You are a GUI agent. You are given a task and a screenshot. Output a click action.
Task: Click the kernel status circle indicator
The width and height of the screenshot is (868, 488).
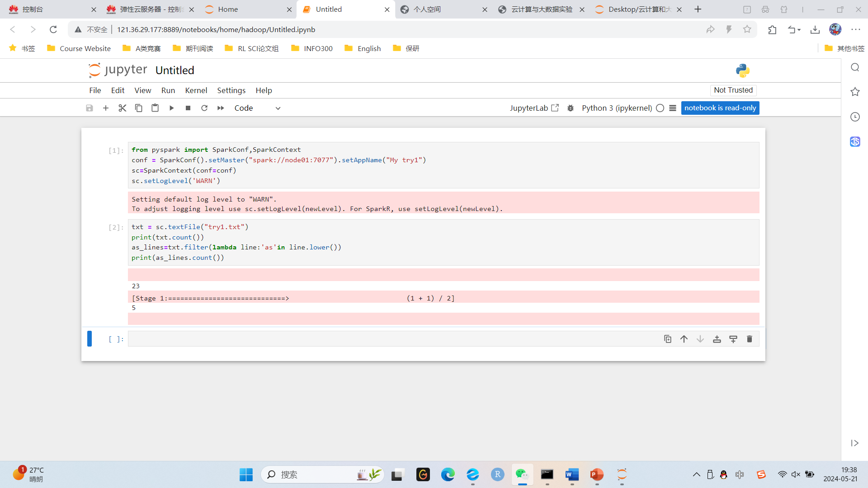(x=660, y=108)
